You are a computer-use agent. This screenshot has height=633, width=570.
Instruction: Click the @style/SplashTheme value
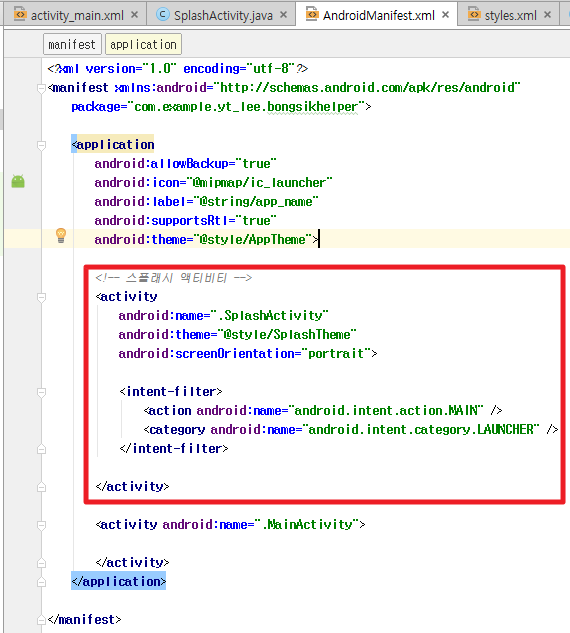point(287,334)
